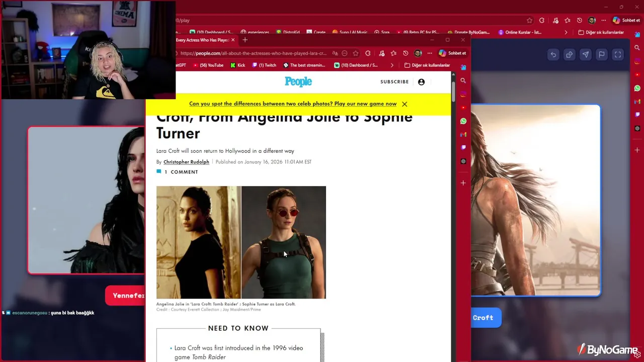
Task: Open the '(56) YouTube' bookmark
Action: coord(208,65)
